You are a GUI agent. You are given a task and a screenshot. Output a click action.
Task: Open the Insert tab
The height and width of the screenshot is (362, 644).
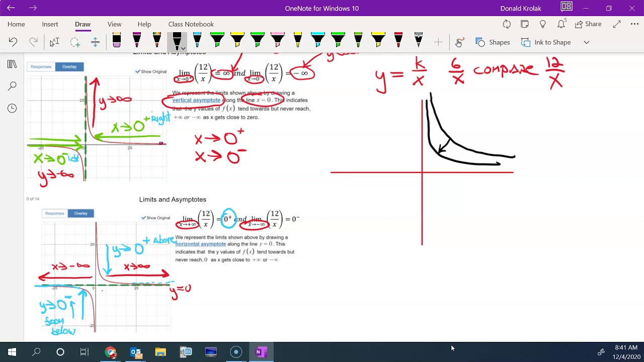50,24
